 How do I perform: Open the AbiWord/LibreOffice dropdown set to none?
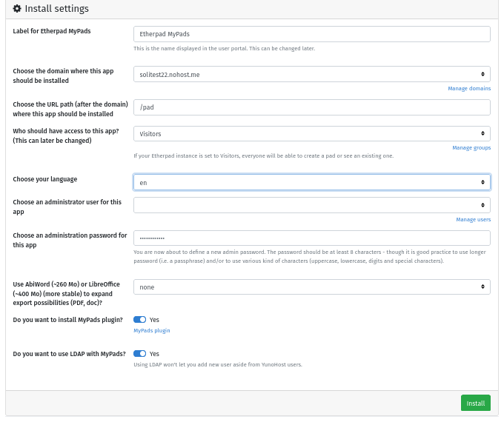click(312, 287)
